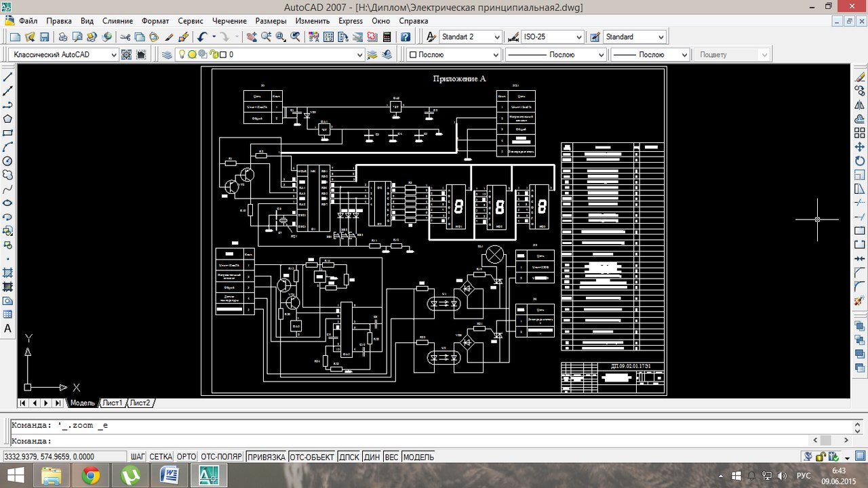Open the Файл menu
Image resolution: width=868 pixels, height=488 pixels.
(x=28, y=20)
